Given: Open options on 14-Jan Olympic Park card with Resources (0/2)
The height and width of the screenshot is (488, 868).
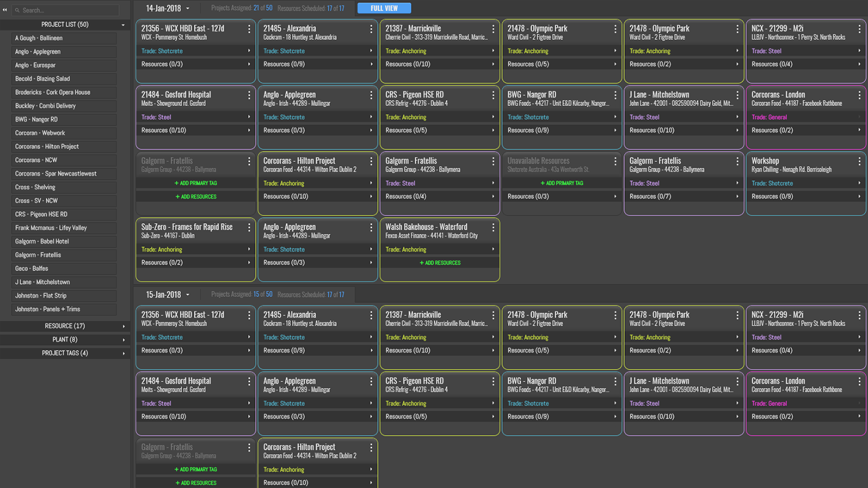Looking at the screenshot, I should click(737, 29).
